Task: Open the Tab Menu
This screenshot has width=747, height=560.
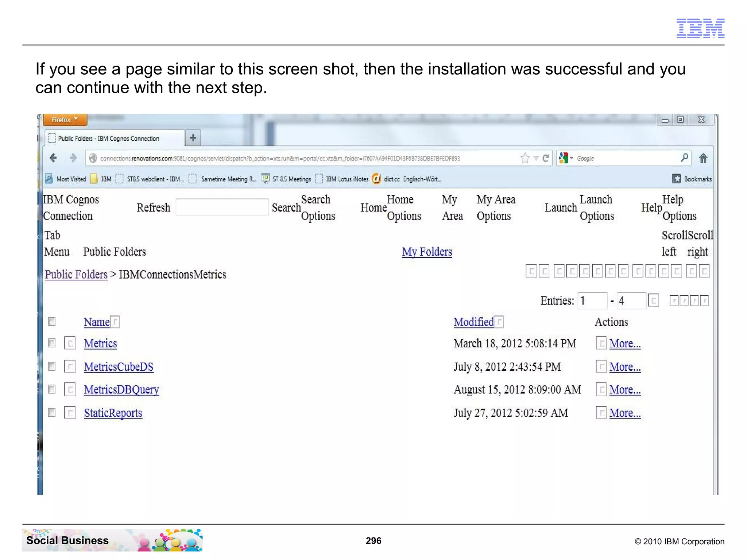Action: pyautogui.click(x=57, y=243)
